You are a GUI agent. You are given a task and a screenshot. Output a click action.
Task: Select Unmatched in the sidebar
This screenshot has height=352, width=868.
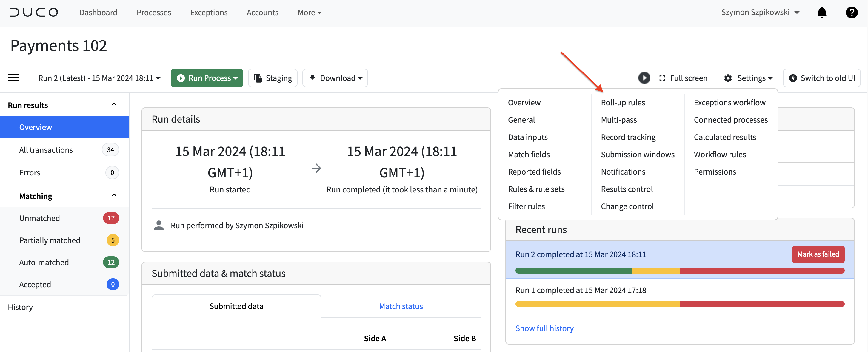coord(39,218)
